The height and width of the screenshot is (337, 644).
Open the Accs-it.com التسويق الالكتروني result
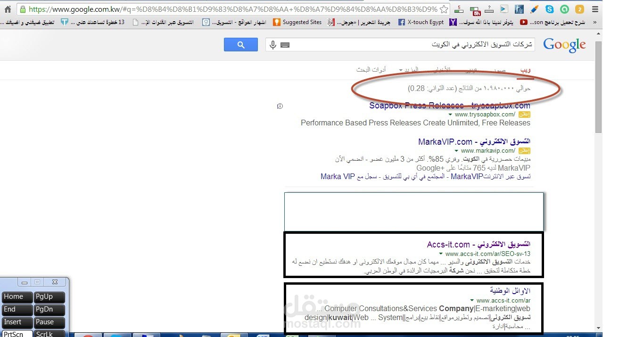point(479,245)
